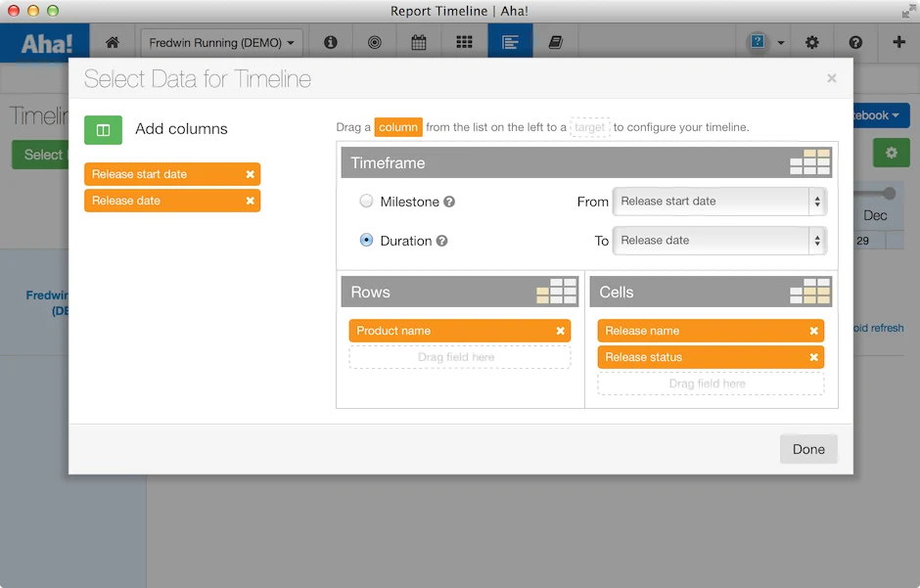Open the info icon in navigation bar
Viewport: 920px width, 588px height.
point(331,42)
